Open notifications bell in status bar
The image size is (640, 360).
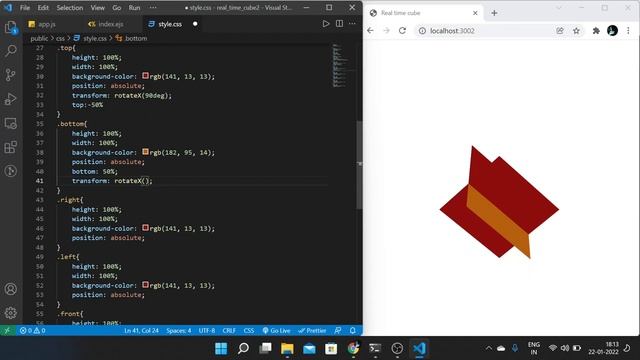[353, 331]
